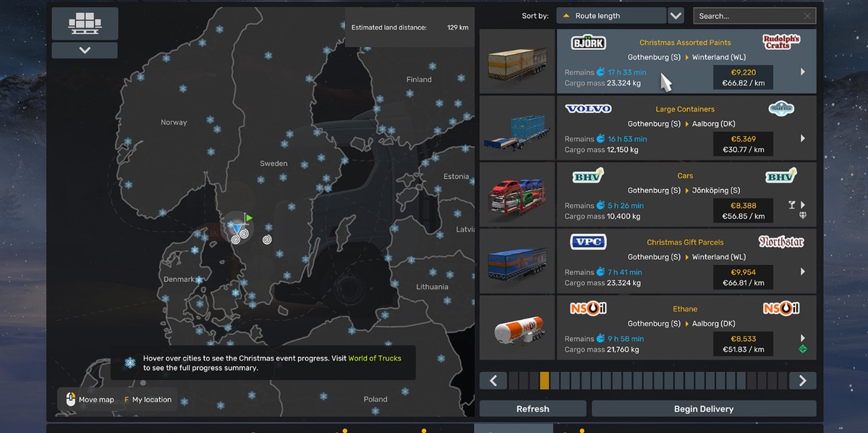The width and height of the screenshot is (868, 433).
Task: Click the My location shortcut label
Action: [152, 400]
